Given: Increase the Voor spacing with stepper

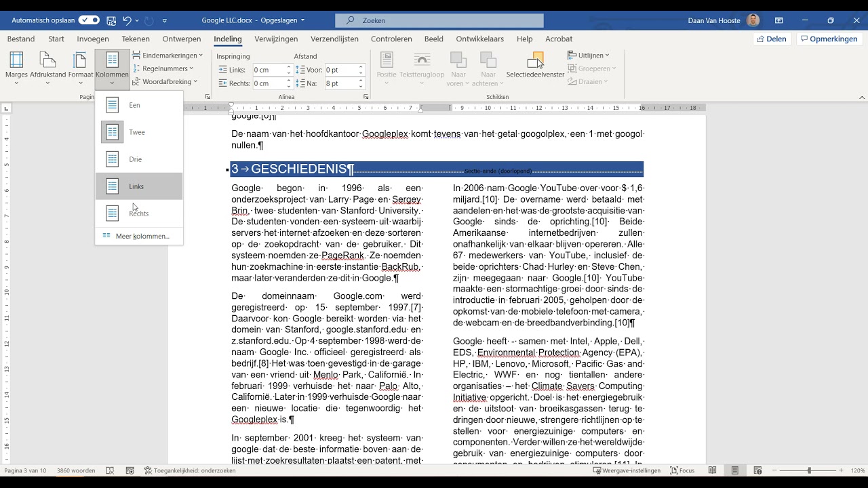Looking at the screenshot, I should 361,67.
